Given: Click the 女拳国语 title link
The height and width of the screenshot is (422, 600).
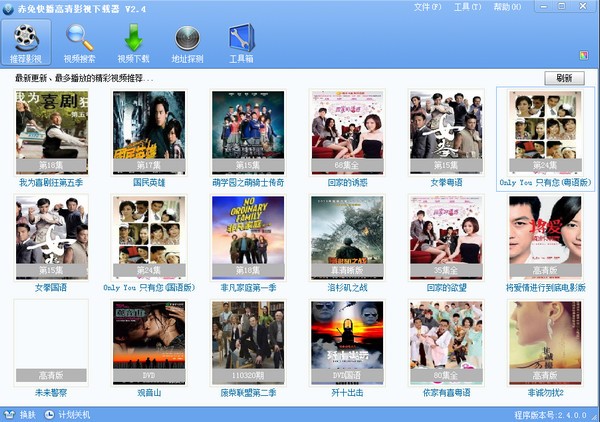Looking at the screenshot, I should [x=51, y=288].
